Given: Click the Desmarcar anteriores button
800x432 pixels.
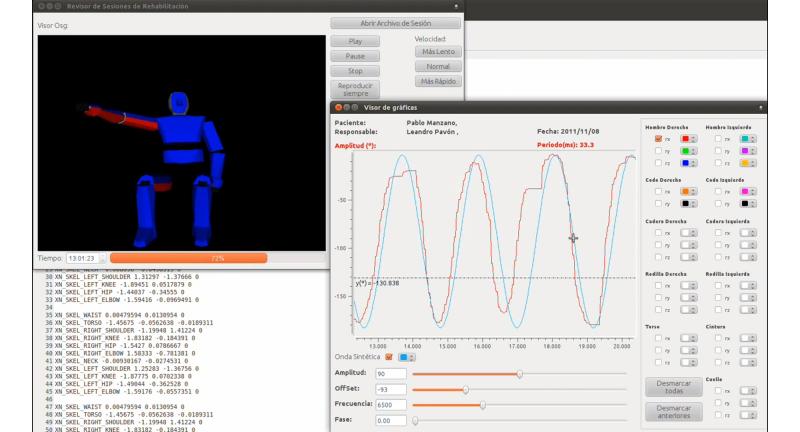Looking at the screenshot, I should (671, 411).
